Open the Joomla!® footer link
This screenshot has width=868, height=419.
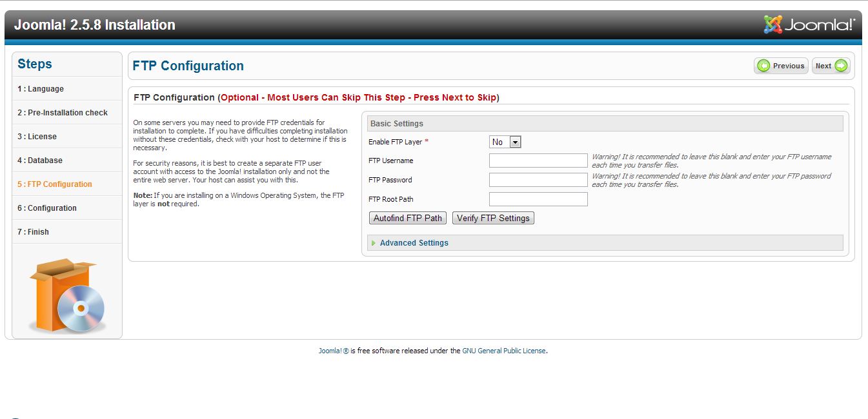click(x=334, y=351)
